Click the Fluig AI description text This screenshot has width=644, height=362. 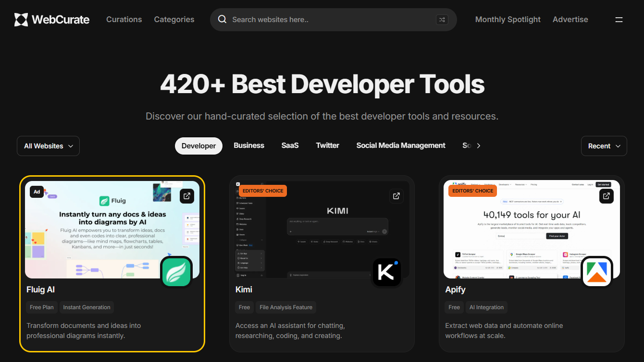click(84, 331)
